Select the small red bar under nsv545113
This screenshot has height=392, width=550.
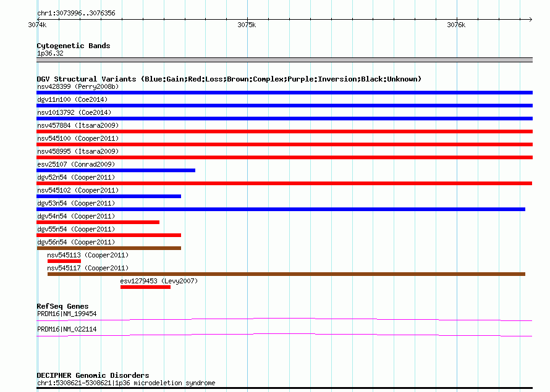click(64, 261)
